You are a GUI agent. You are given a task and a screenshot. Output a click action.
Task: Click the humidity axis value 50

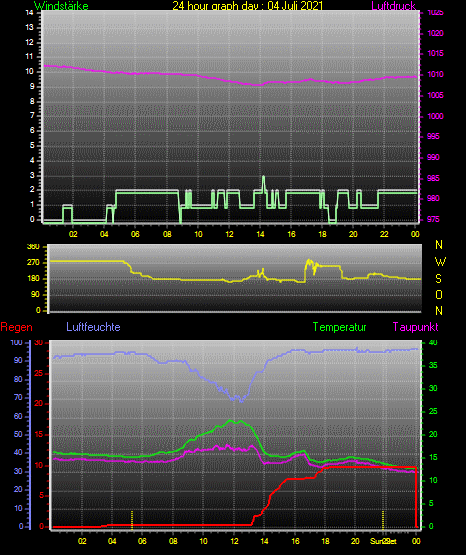[x=18, y=434]
